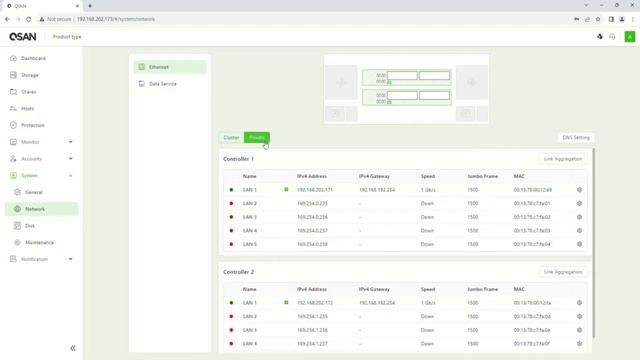Image resolution: width=640 pixels, height=360 pixels.
Task: Click the Controller 1 table Name column header
Action: click(249, 176)
